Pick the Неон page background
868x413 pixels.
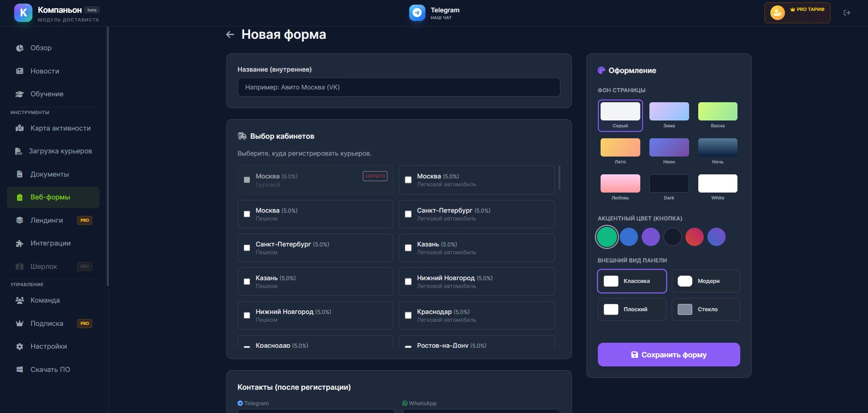669,148
